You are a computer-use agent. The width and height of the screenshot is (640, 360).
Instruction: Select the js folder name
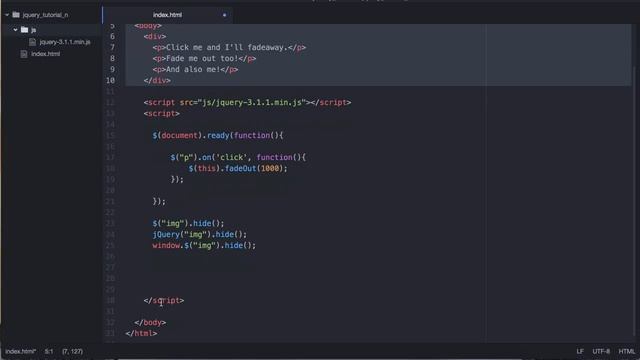33,30
